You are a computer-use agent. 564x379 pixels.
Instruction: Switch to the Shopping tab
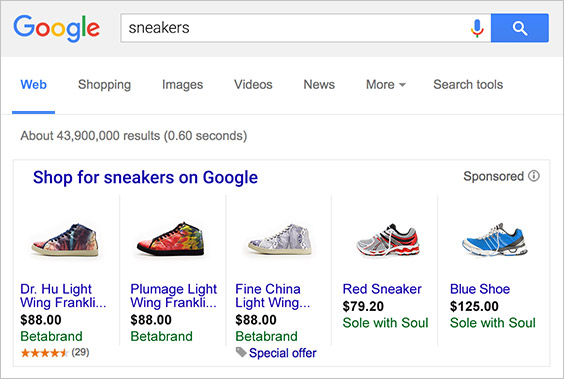[104, 85]
